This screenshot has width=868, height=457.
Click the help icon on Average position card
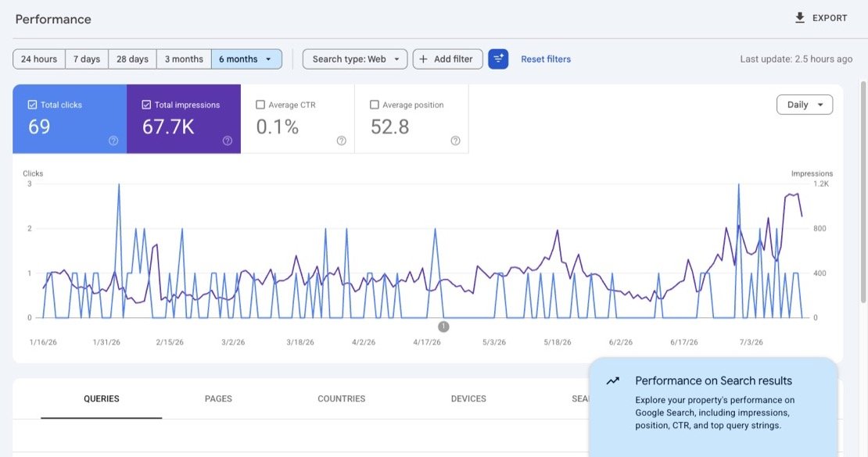[x=456, y=141]
